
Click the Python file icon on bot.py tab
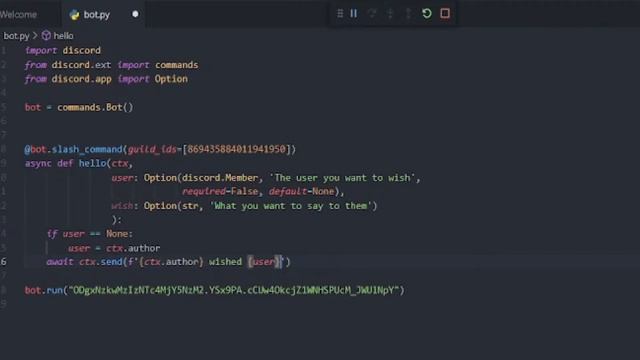[74, 15]
